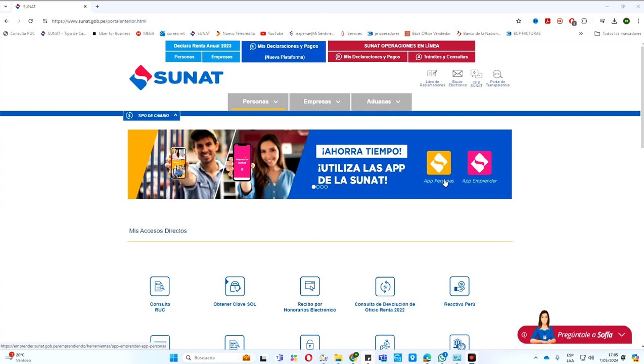Viewport: 644px width, 364px height.
Task: Click the Declara Renta Anual 2023 button
Action: point(203,45)
